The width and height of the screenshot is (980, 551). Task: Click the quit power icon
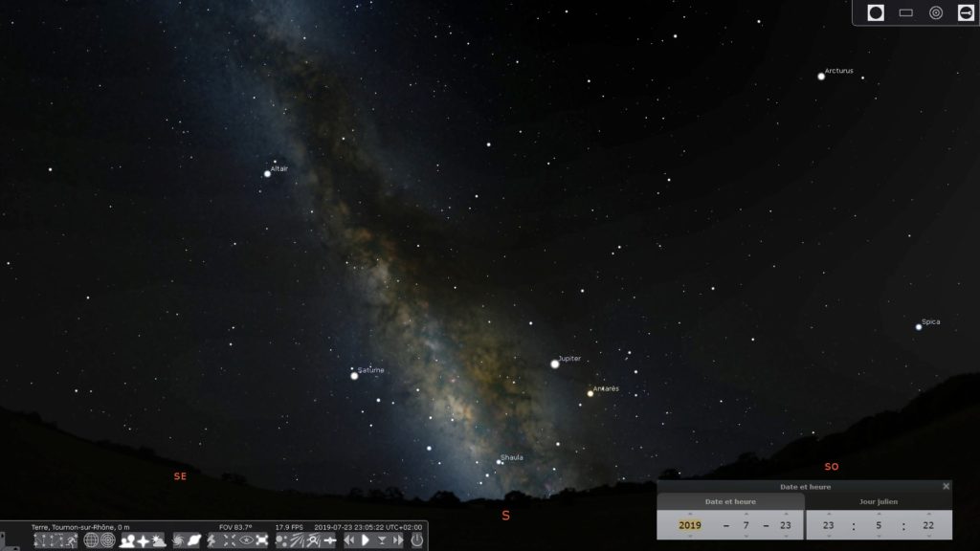coord(416,540)
